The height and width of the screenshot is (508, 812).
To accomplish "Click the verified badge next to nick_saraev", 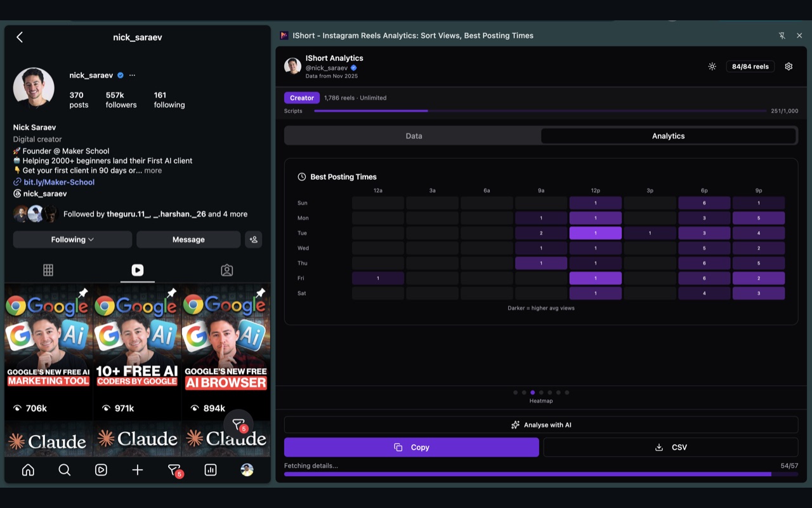I will point(120,75).
